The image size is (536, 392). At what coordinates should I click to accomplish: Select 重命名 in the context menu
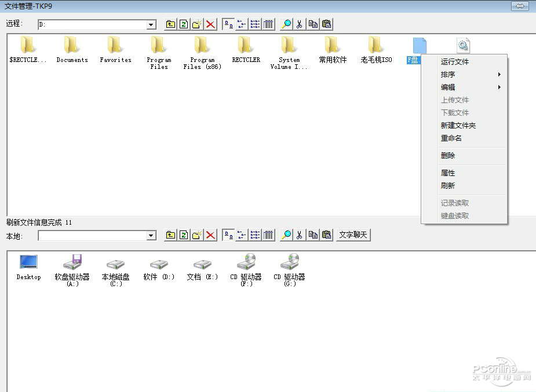[451, 138]
